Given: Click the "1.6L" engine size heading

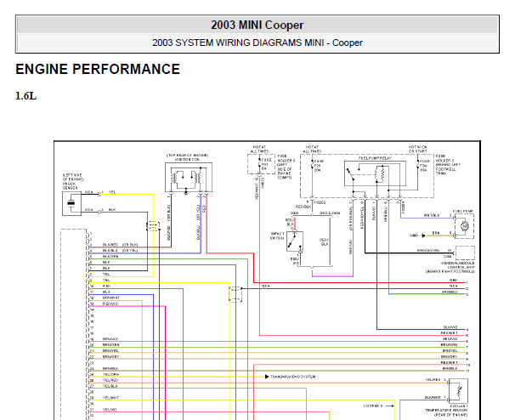Looking at the screenshot, I should click(26, 96).
